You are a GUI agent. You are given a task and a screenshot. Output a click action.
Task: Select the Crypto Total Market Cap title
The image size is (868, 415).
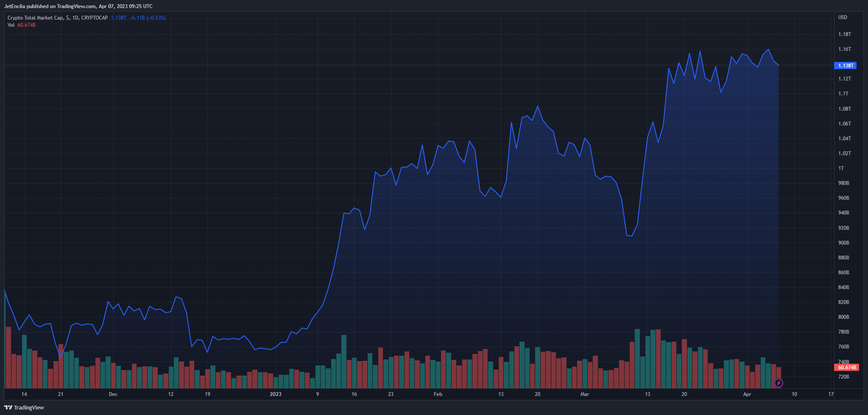tap(36, 18)
